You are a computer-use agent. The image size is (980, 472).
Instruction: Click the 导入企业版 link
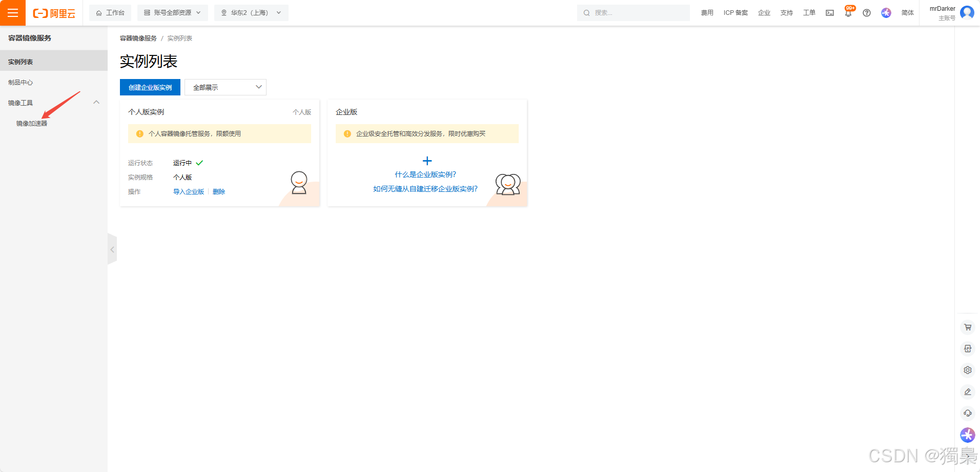pyautogui.click(x=189, y=192)
